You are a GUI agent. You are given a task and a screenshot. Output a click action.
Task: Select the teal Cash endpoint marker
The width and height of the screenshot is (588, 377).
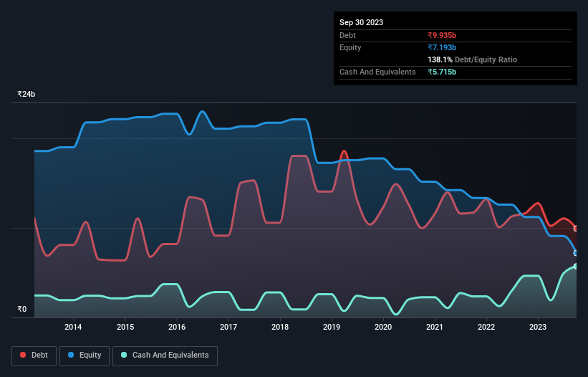click(x=576, y=267)
